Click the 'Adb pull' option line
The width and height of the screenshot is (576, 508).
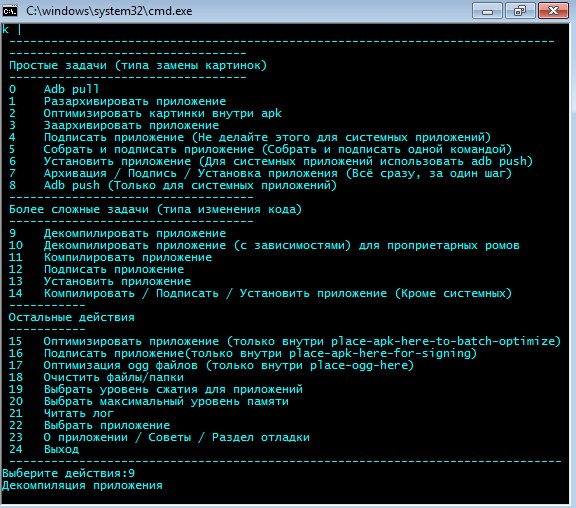(54, 89)
